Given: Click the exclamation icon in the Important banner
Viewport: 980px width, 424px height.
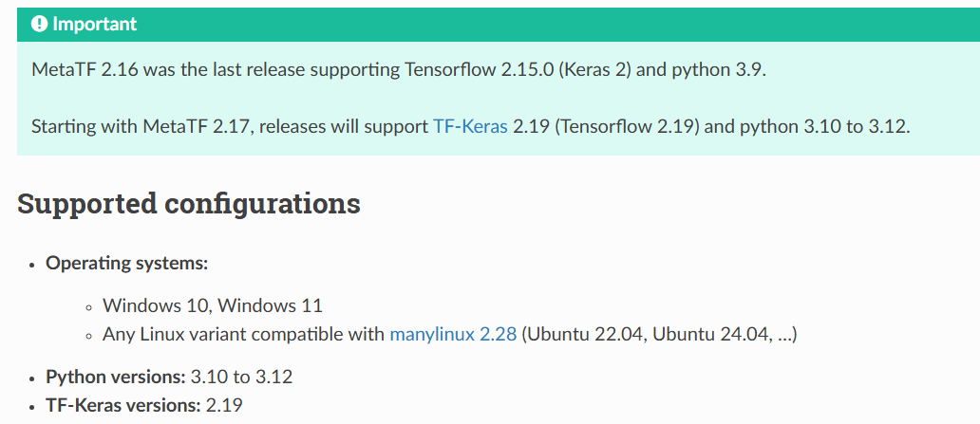Looking at the screenshot, I should (39, 24).
